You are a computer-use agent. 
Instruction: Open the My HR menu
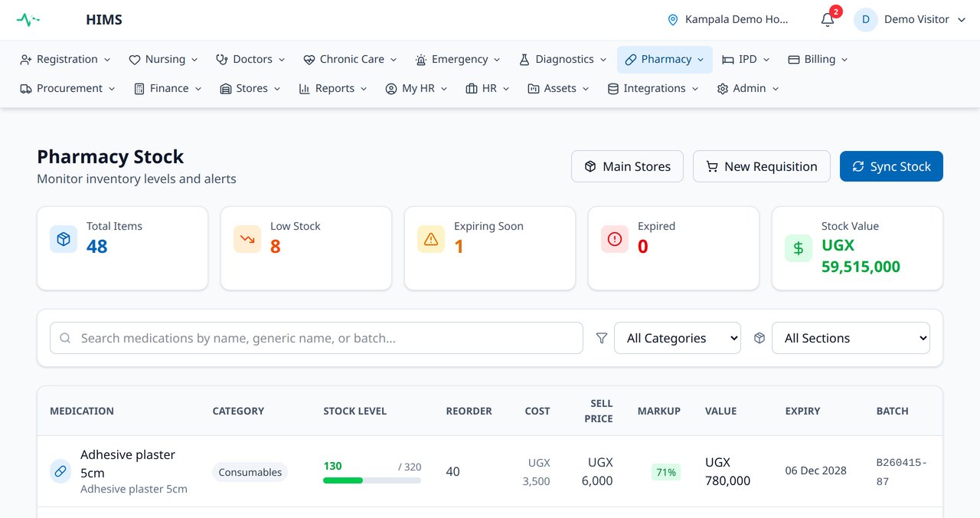tap(416, 89)
